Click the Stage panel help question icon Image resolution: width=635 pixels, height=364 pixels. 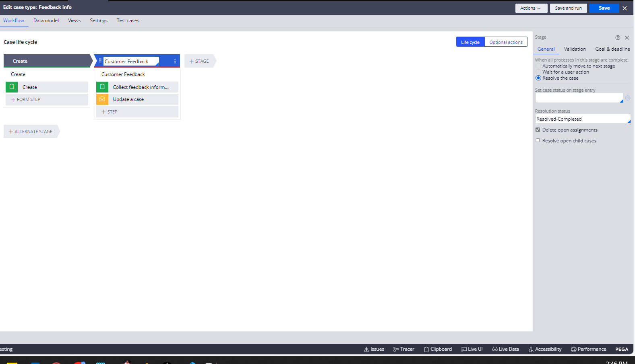[x=617, y=37]
